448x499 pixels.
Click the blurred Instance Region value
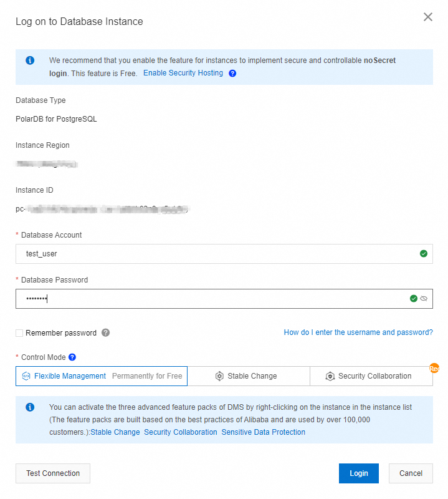point(47,164)
